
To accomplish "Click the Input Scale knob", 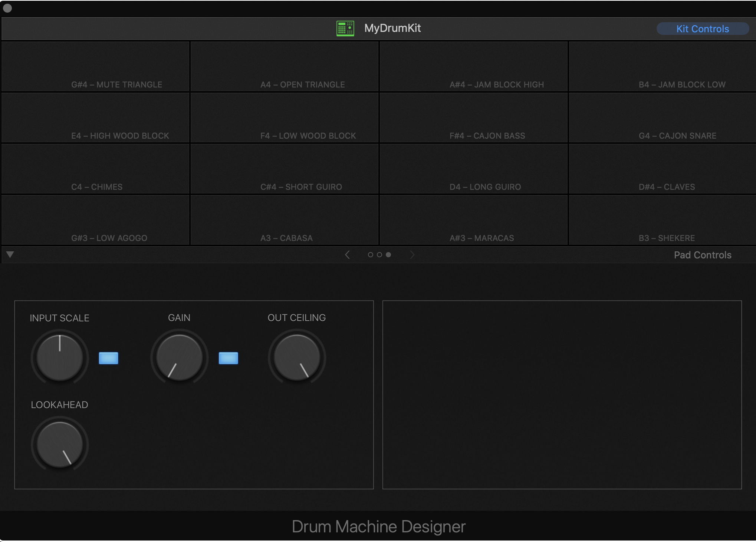I will (60, 357).
